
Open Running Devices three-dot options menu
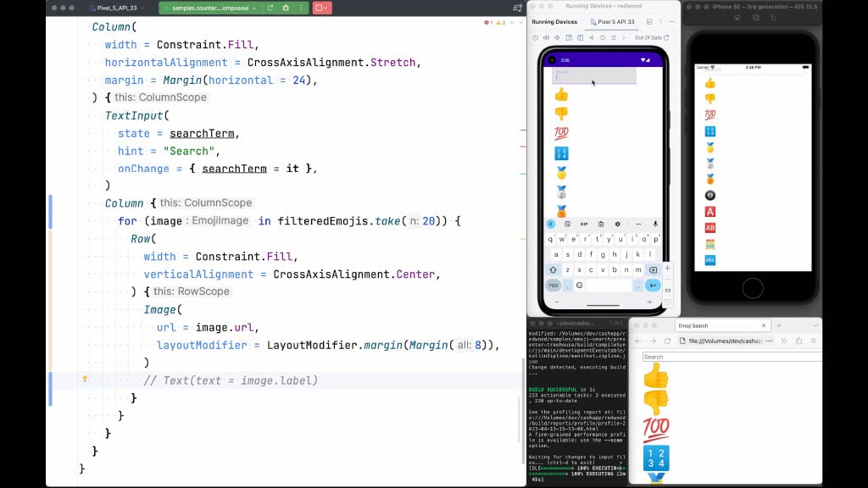pos(660,22)
